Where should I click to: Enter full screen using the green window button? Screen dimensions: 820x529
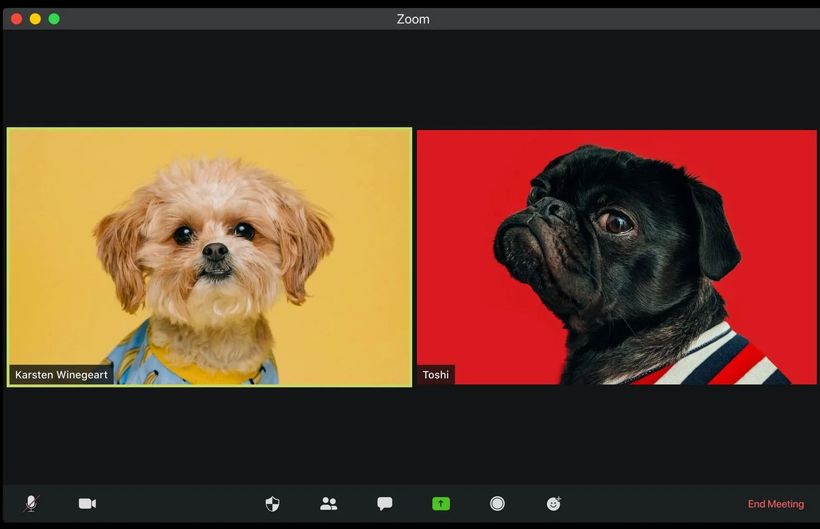coord(54,19)
